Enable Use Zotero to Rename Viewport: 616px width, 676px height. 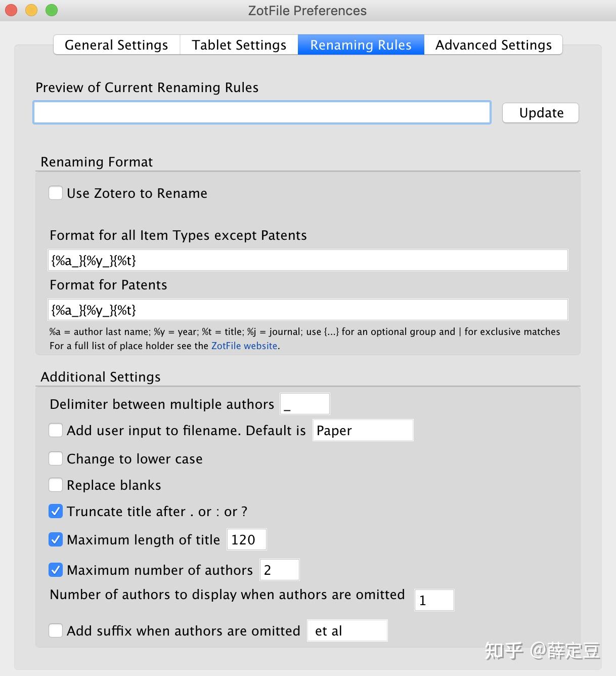point(56,193)
